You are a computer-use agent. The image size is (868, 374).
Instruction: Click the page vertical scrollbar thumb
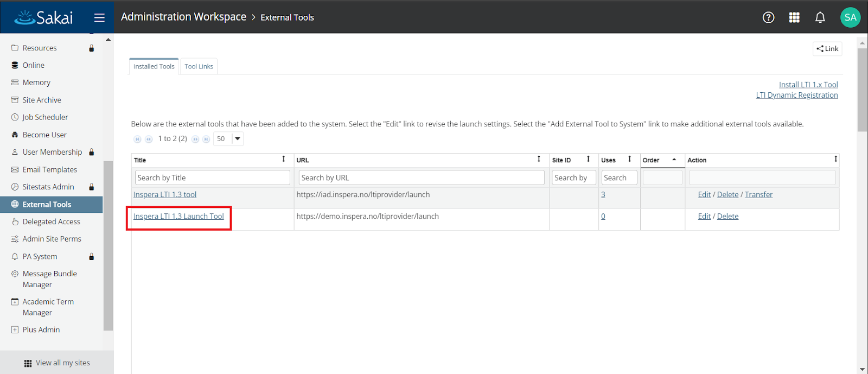tap(862, 90)
